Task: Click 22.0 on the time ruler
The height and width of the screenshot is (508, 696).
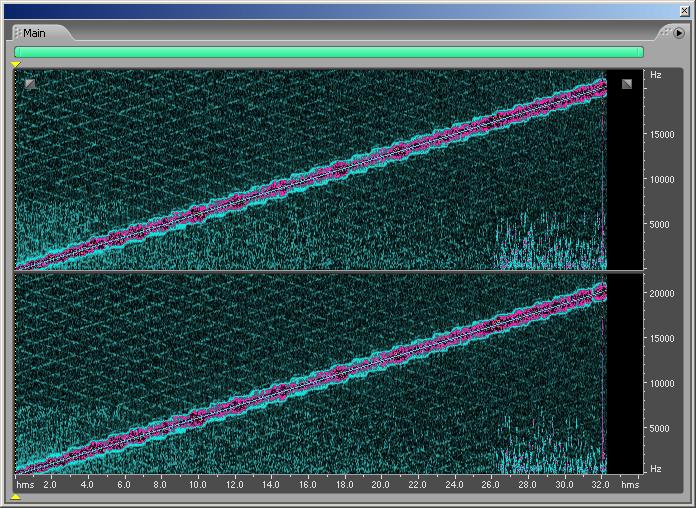Action: pos(417,484)
